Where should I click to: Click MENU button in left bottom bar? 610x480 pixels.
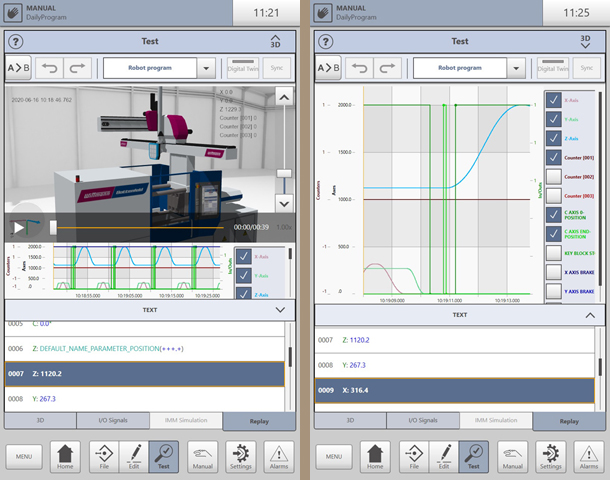pos(24,457)
